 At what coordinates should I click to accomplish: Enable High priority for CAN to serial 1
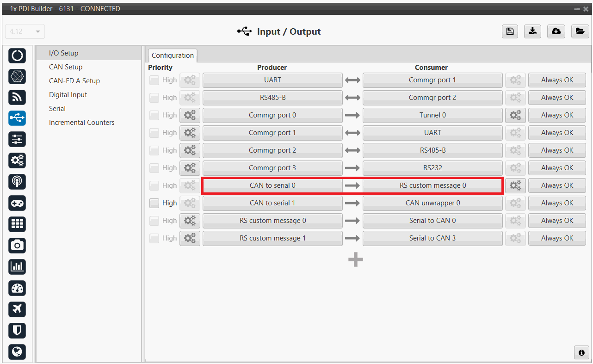(x=154, y=203)
